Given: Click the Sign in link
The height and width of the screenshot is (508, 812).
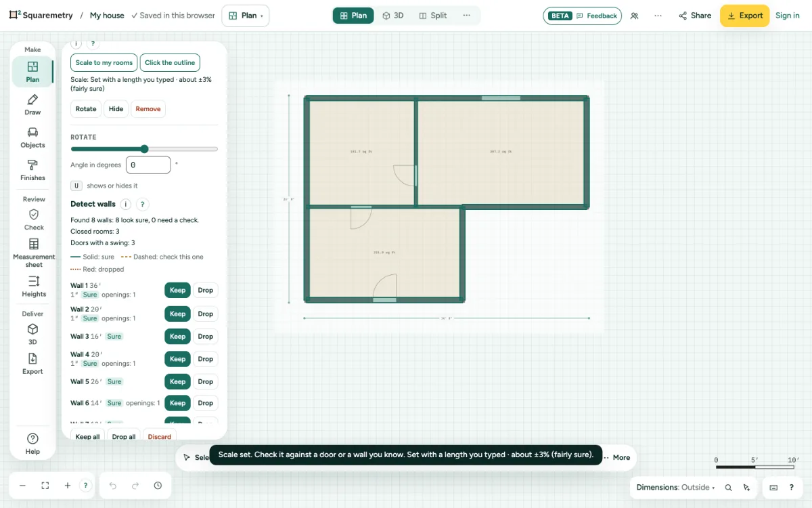Looking at the screenshot, I should tap(787, 16).
